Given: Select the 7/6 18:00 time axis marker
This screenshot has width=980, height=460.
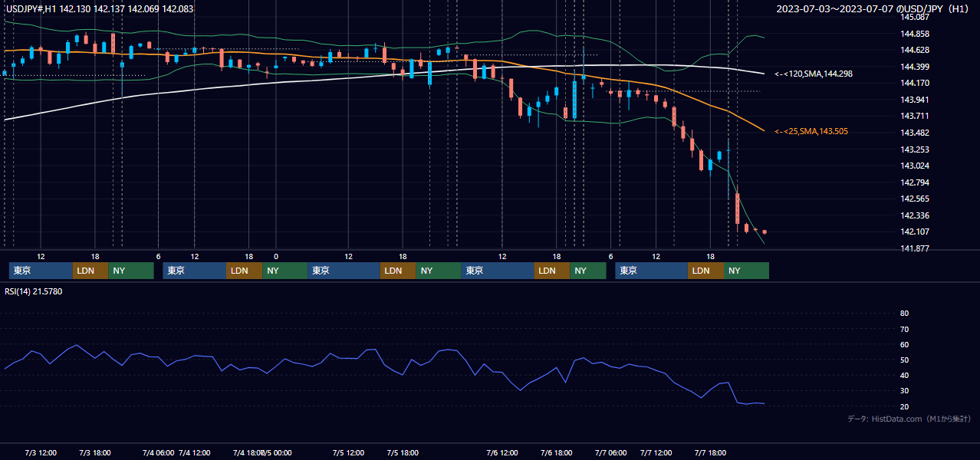Looking at the screenshot, I should tap(556, 453).
